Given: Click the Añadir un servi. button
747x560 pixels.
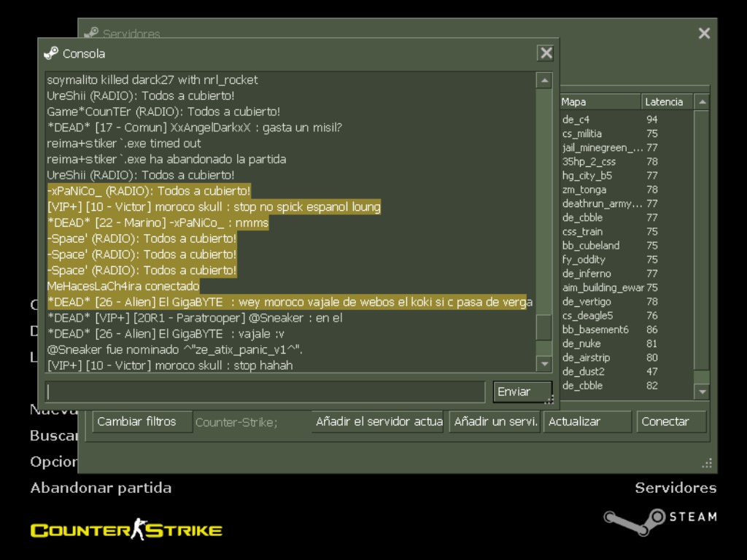Looking at the screenshot, I should pyautogui.click(x=495, y=422).
